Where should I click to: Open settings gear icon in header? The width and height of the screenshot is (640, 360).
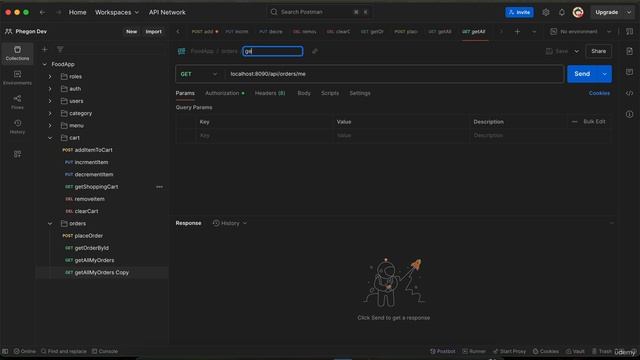(546, 12)
